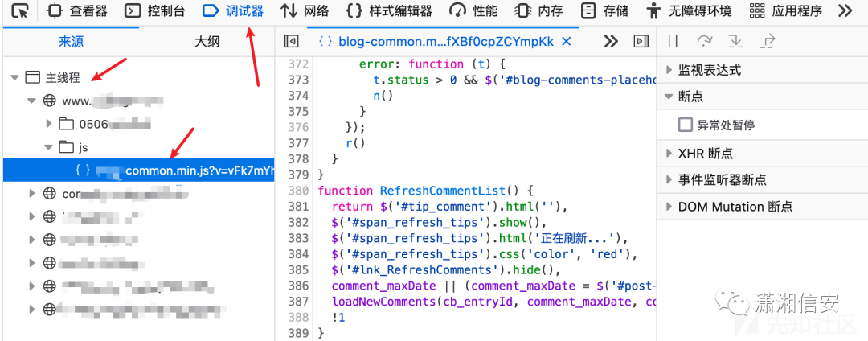868x341 pixels.
Task: Collapse the 主线程 main thread node
Action: click(15, 78)
